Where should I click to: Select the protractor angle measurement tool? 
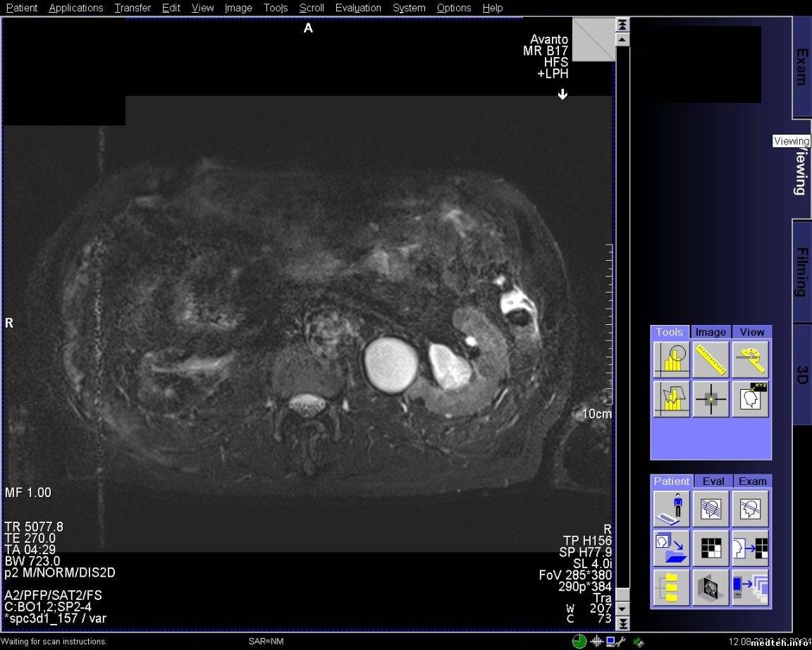tap(750, 360)
